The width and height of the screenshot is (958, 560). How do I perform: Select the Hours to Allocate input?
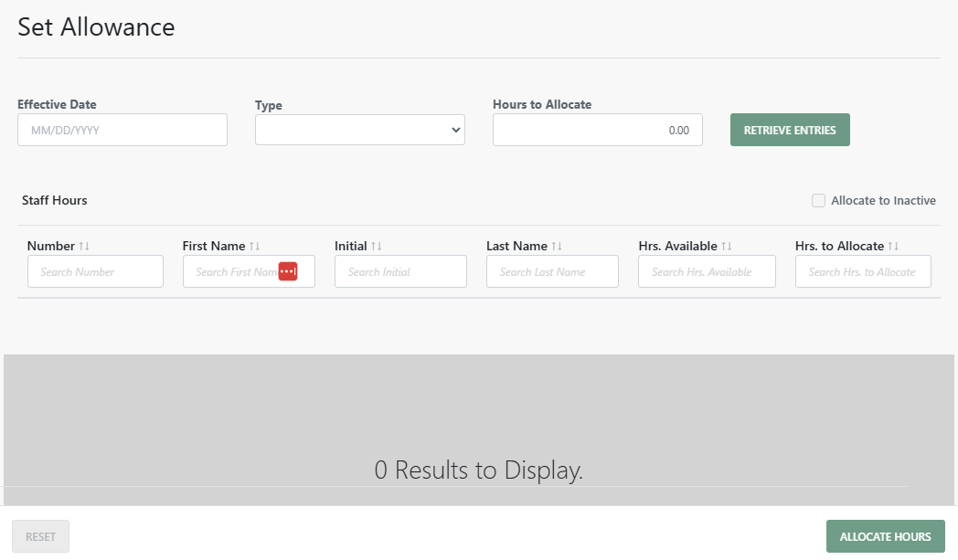pyautogui.click(x=597, y=129)
